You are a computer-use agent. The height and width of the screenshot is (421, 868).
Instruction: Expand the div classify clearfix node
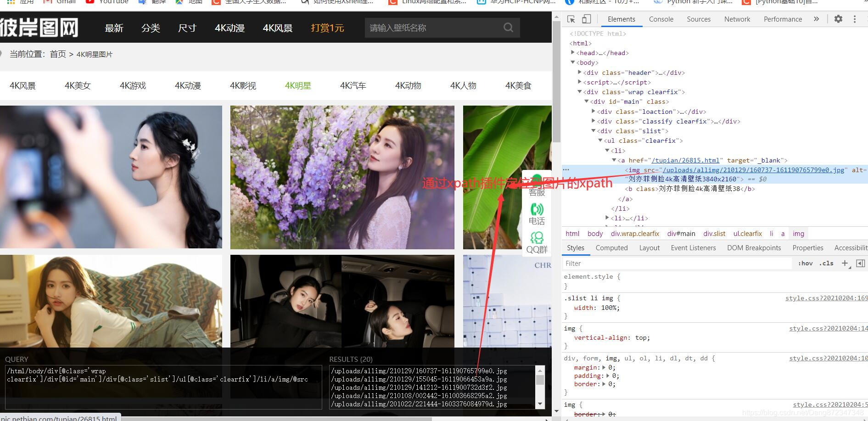[x=594, y=121]
